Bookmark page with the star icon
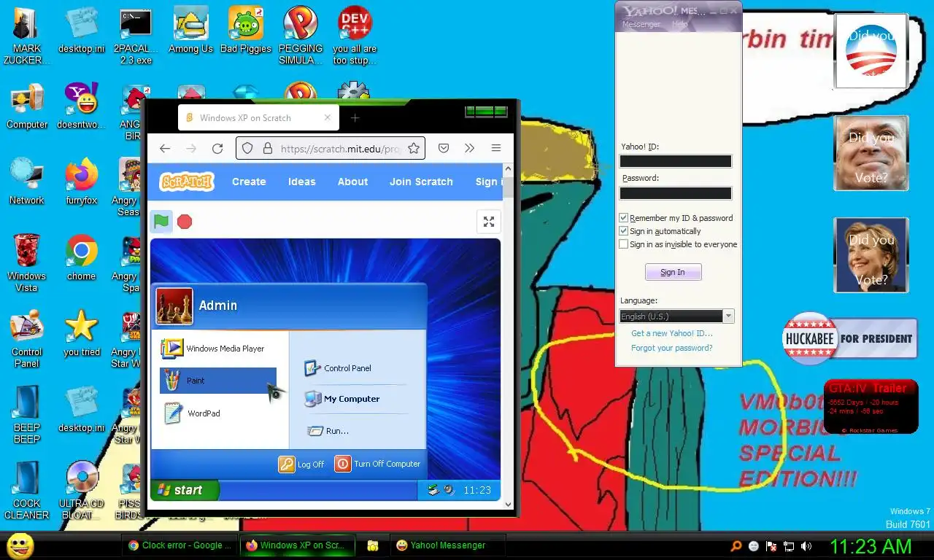This screenshot has width=934, height=560. 414,148
